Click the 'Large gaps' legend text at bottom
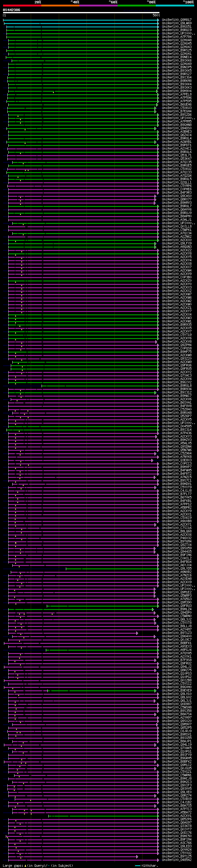 [x=13, y=865]
